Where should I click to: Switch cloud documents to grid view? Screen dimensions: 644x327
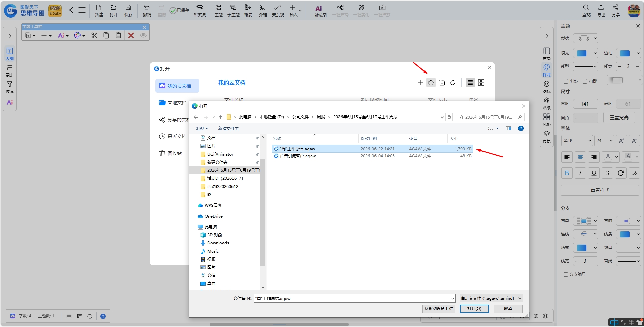coord(481,83)
